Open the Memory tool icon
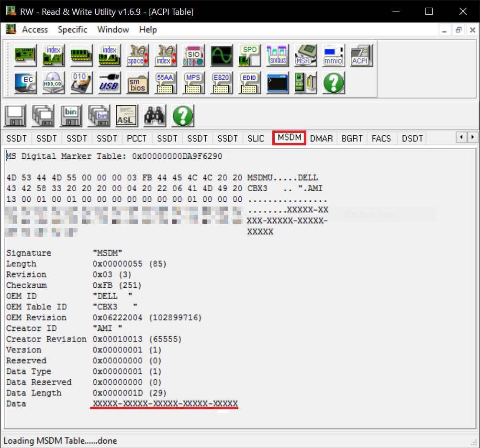This screenshot has width=480, height=448. point(81,55)
